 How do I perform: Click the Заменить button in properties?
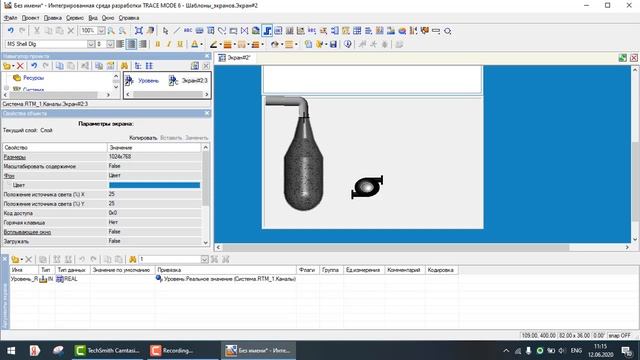196,138
